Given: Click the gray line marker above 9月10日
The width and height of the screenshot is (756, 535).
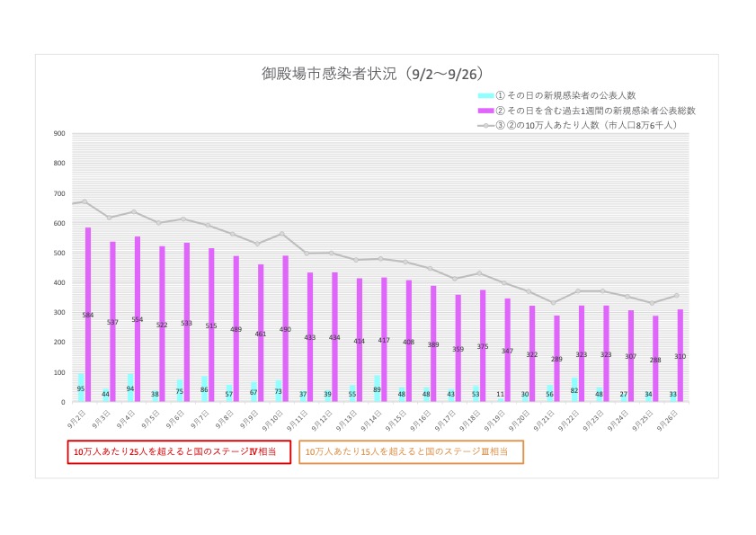Looking at the screenshot, I should (x=281, y=234).
